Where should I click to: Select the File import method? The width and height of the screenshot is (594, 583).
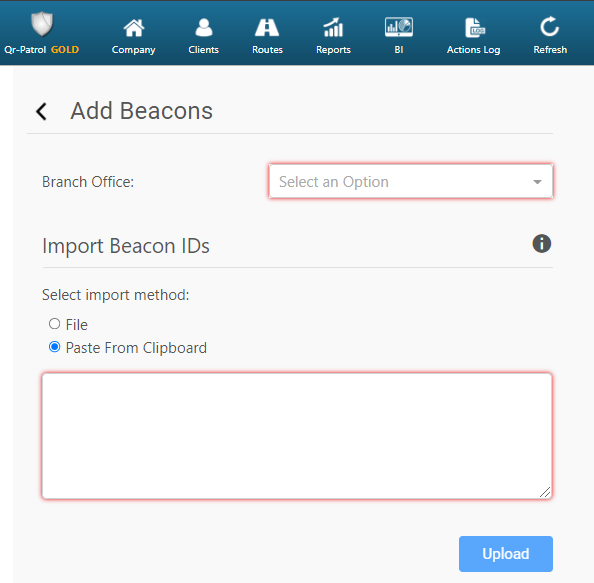click(x=55, y=324)
